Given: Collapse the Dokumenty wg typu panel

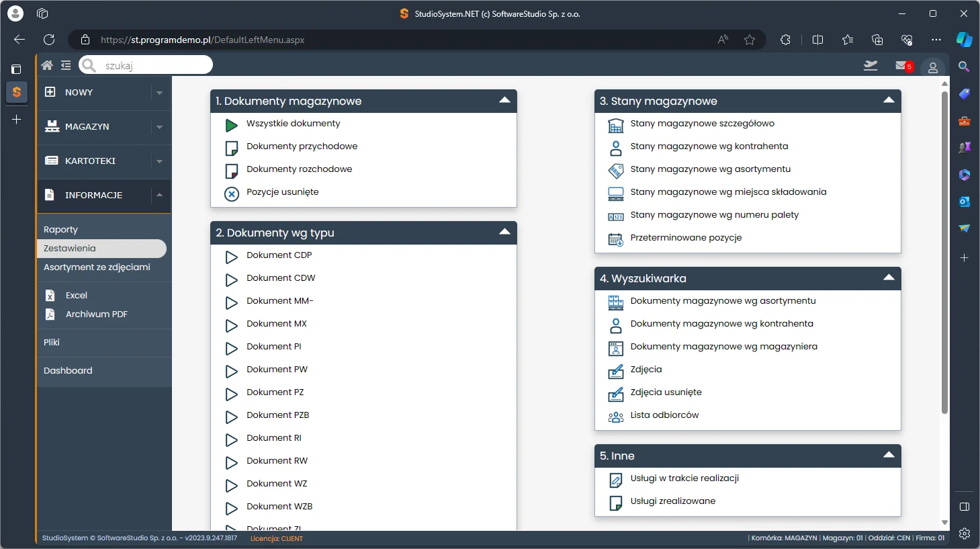Looking at the screenshot, I should tap(504, 232).
